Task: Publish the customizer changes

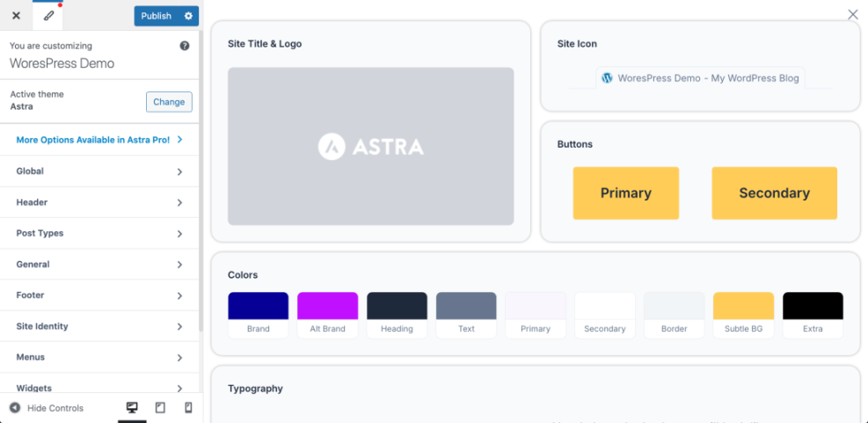Action: pos(157,16)
